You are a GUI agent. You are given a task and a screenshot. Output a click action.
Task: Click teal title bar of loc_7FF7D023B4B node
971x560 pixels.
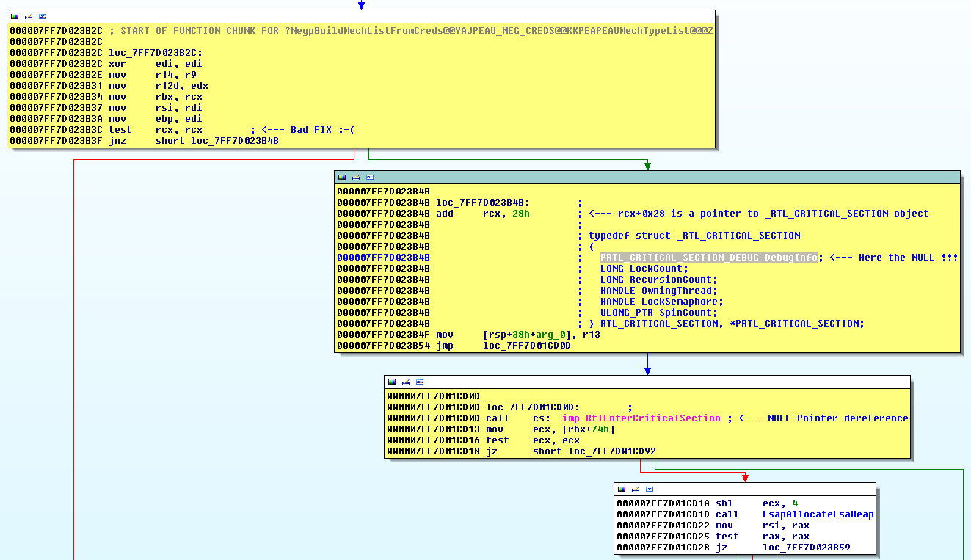pos(647,177)
